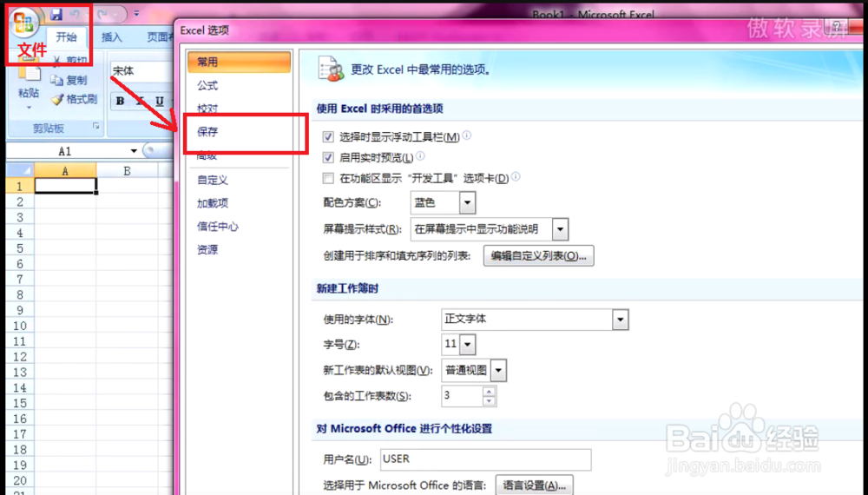This screenshot has width=868, height=495.
Task: Decrease 包含的工作表数 with down spinner
Action: 489,401
